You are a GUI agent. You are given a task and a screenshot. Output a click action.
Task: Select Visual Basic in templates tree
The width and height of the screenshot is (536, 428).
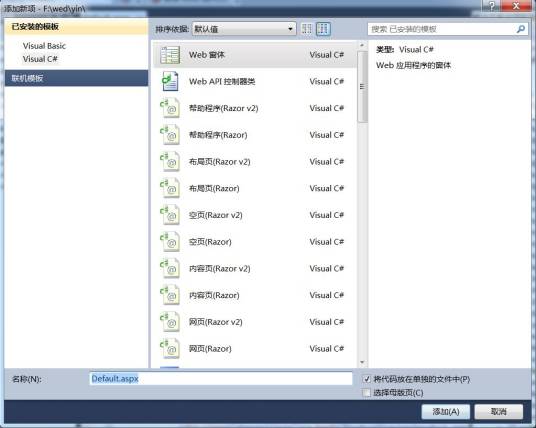point(44,46)
